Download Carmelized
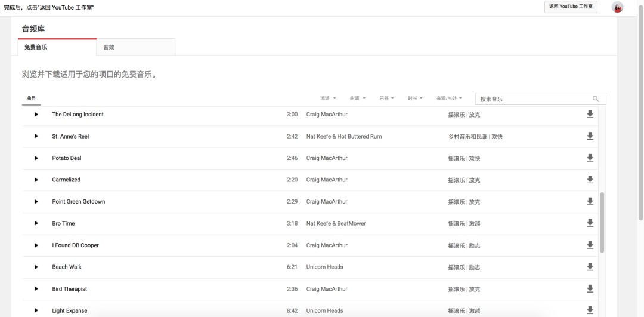 pos(590,180)
